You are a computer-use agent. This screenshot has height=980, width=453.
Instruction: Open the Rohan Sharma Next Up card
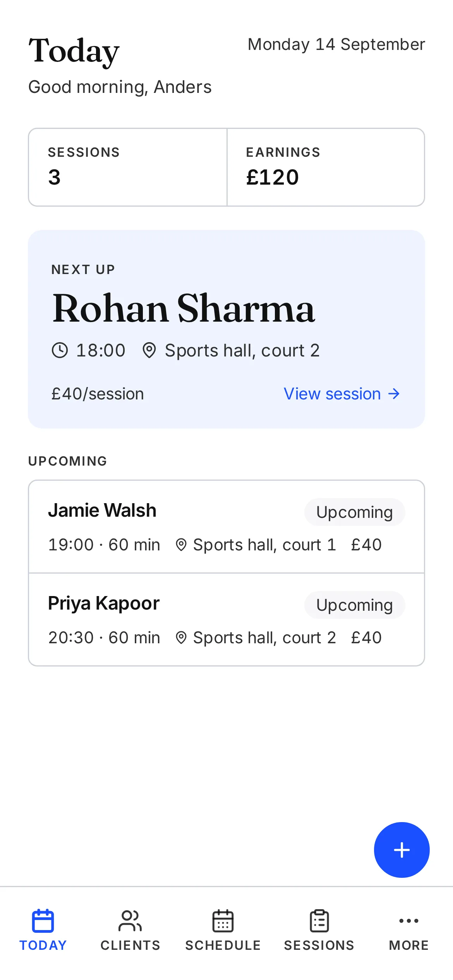tap(226, 329)
